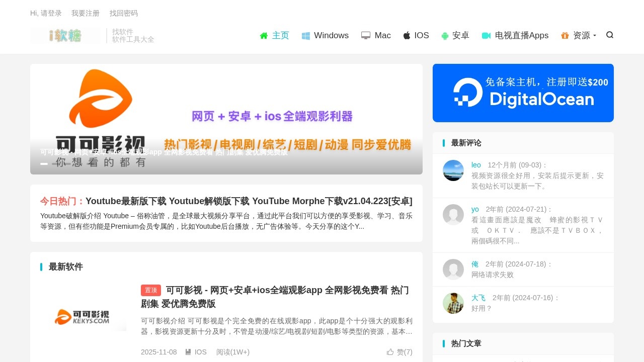Click the Mac monitor icon in navigation
The height and width of the screenshot is (362, 644).
[366, 36]
